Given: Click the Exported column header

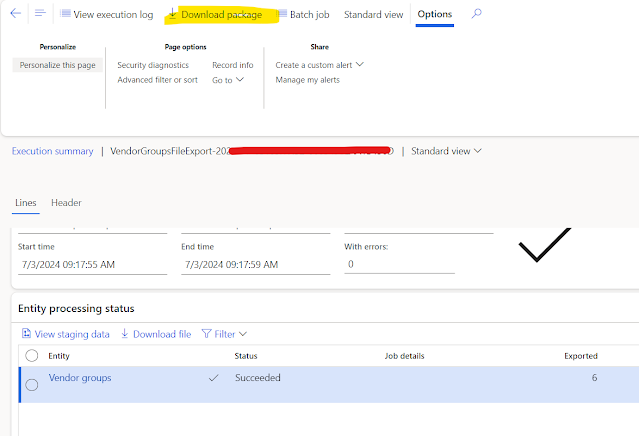Looking at the screenshot, I should click(x=581, y=356).
